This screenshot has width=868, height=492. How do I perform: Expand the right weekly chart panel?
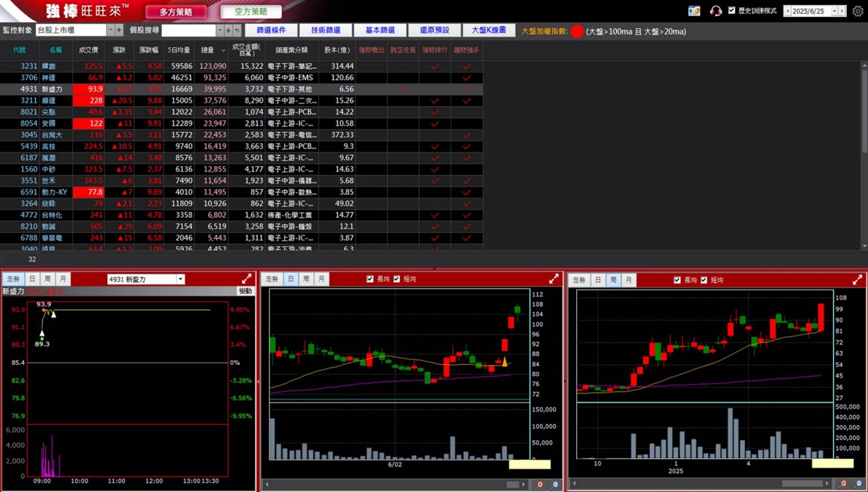[x=857, y=279]
